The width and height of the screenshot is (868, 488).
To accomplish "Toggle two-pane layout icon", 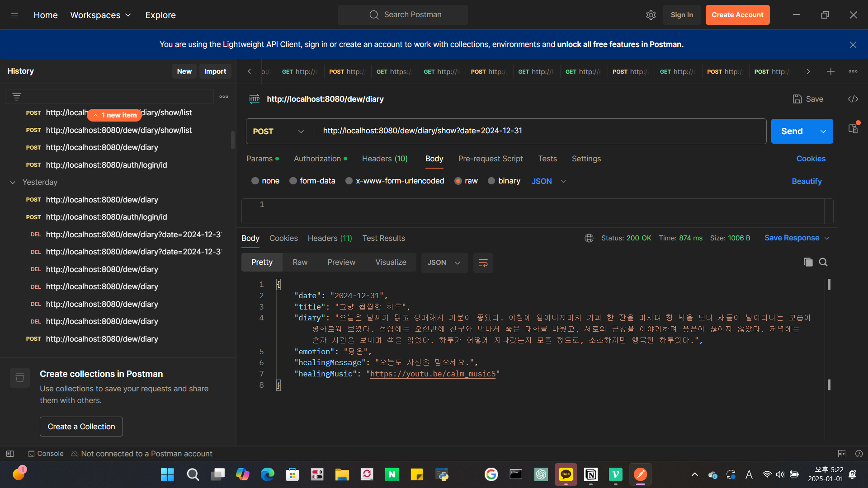I will (x=842, y=454).
